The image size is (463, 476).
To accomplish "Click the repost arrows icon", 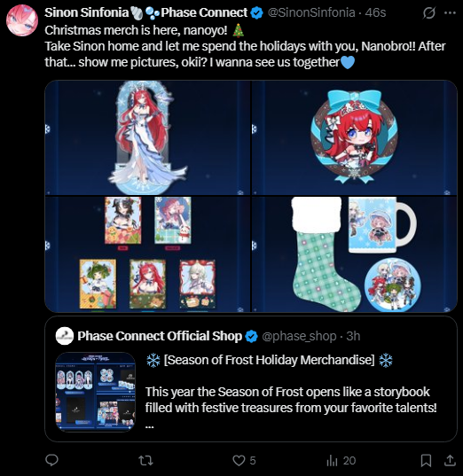I will tap(145, 460).
